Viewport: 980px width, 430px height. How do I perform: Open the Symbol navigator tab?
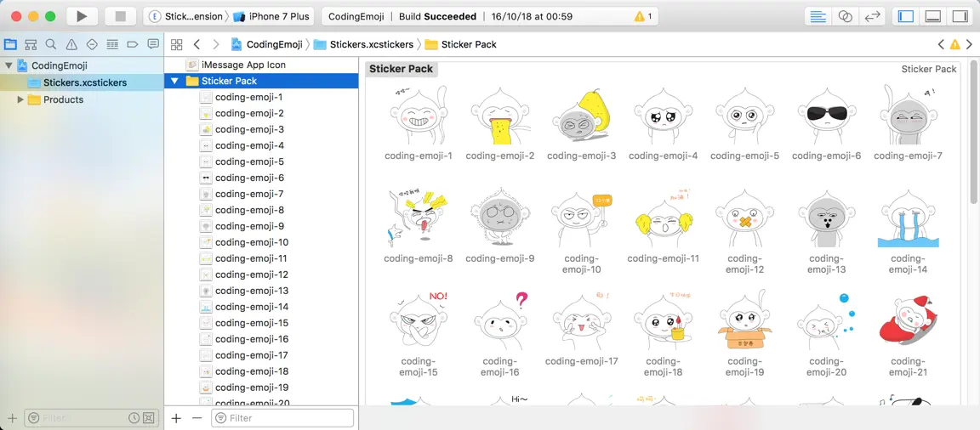pyautogui.click(x=31, y=44)
